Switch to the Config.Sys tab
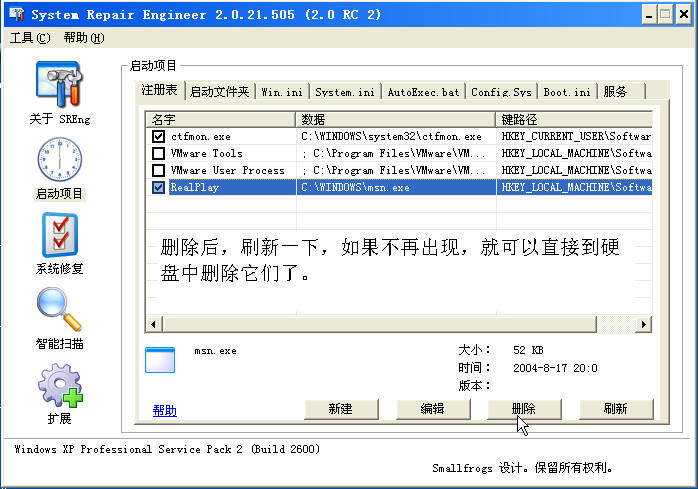The width and height of the screenshot is (698, 489). [x=501, y=92]
